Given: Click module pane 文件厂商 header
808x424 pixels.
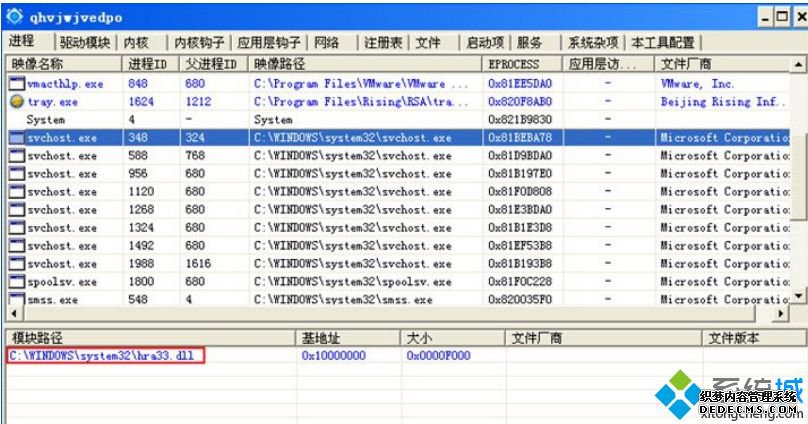Looking at the screenshot, I should [603, 338].
